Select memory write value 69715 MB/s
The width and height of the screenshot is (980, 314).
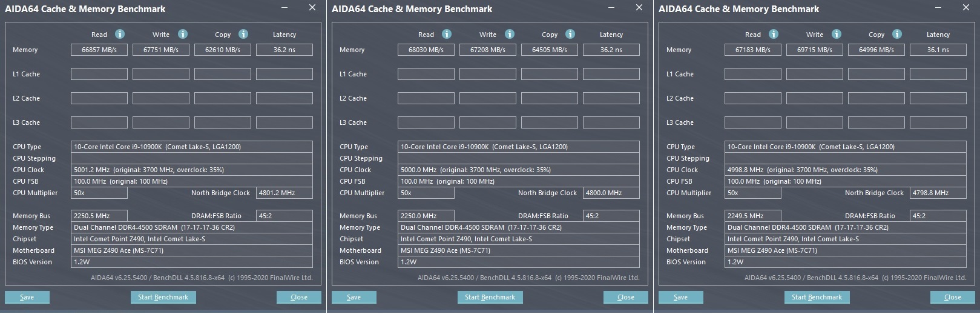pos(815,50)
